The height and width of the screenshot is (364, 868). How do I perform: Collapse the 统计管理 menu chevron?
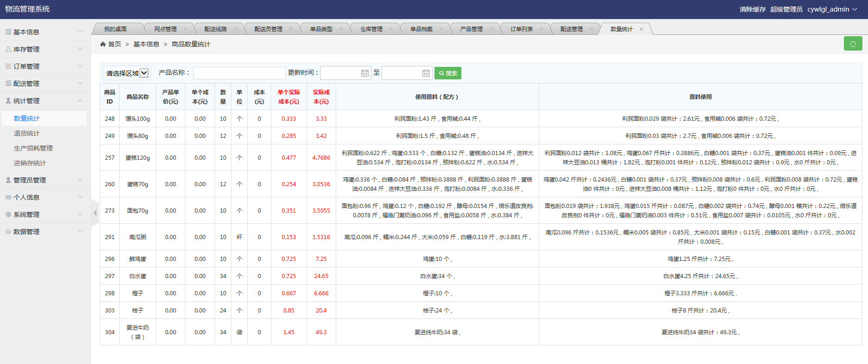pyautogui.click(x=80, y=101)
